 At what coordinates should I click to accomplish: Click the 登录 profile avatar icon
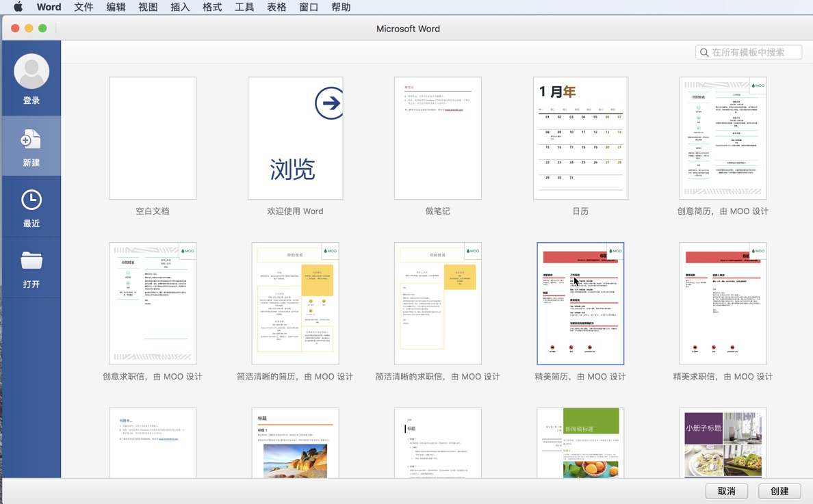click(31, 72)
